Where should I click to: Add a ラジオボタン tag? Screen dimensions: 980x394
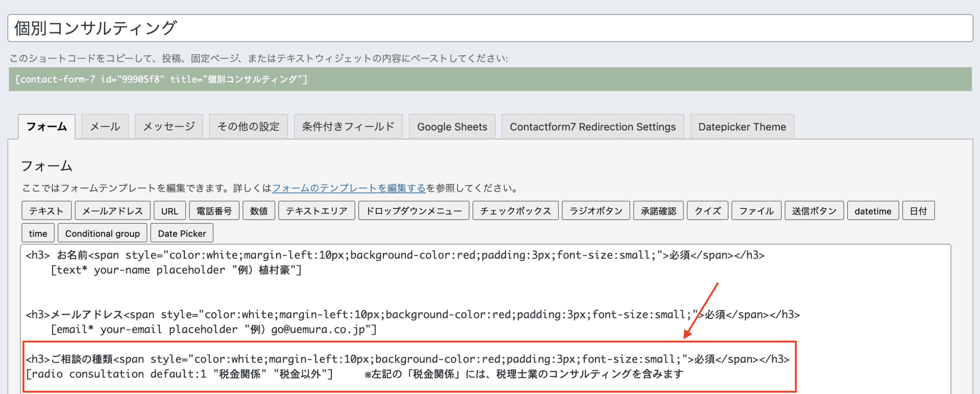click(x=596, y=211)
